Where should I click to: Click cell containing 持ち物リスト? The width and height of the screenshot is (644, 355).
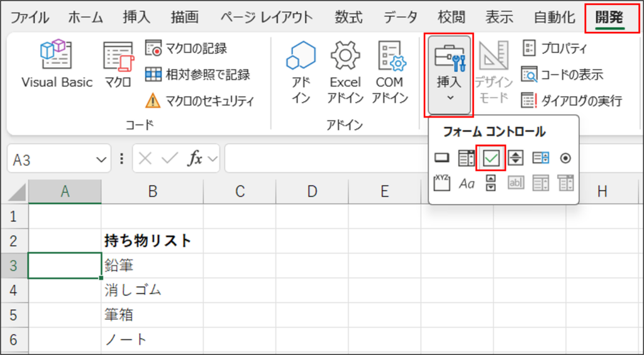(152, 241)
